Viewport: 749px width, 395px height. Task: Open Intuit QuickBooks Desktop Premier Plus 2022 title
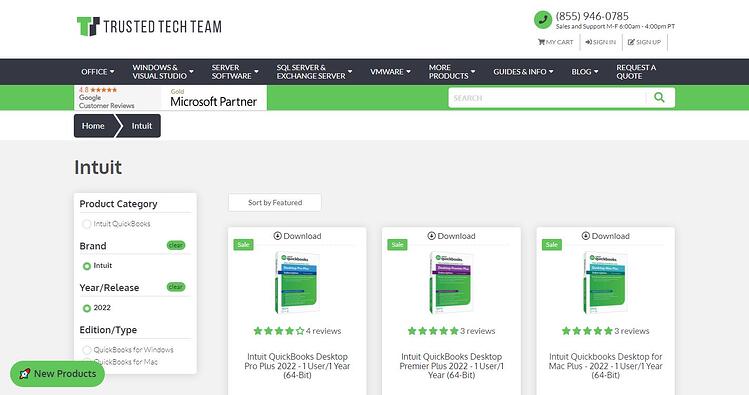click(451, 366)
